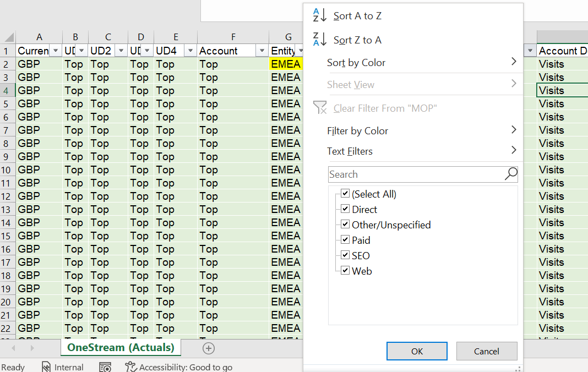
Task: Click the EMEA cell in row 12
Action: (x=286, y=196)
